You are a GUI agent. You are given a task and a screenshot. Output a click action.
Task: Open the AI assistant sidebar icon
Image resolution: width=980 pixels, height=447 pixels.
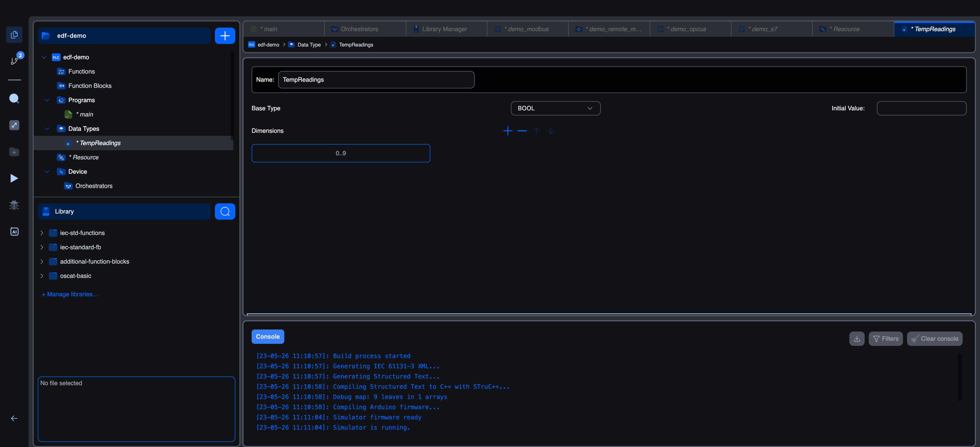point(14,231)
